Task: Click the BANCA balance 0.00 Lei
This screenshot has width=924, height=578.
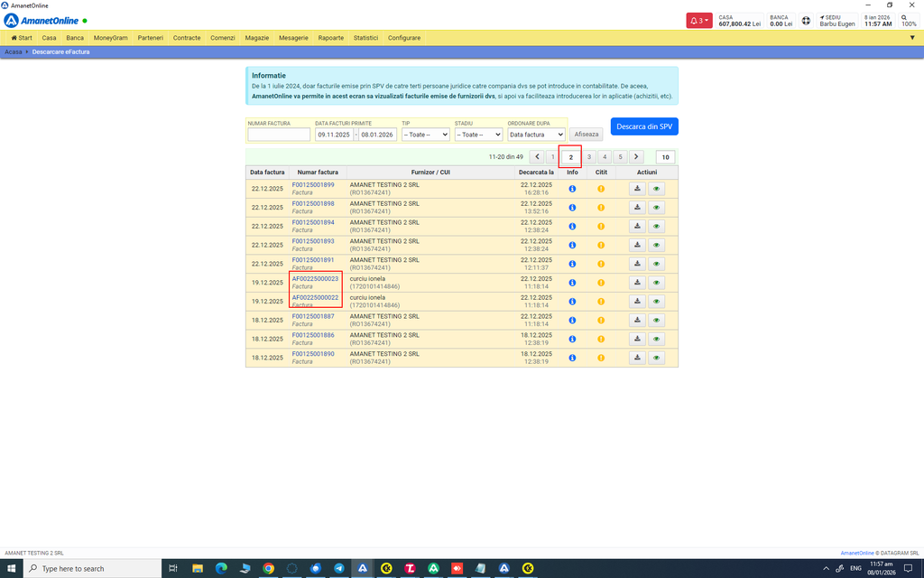Action: click(x=781, y=21)
